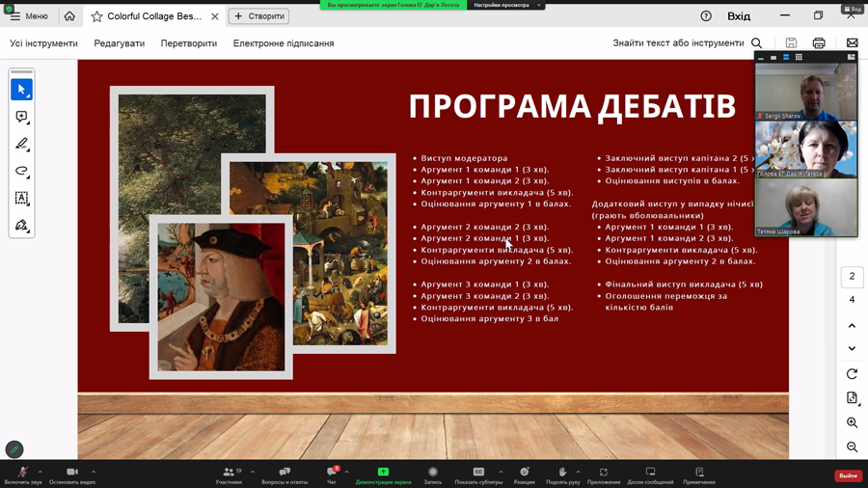Click the green pencil annotation button

click(x=14, y=449)
